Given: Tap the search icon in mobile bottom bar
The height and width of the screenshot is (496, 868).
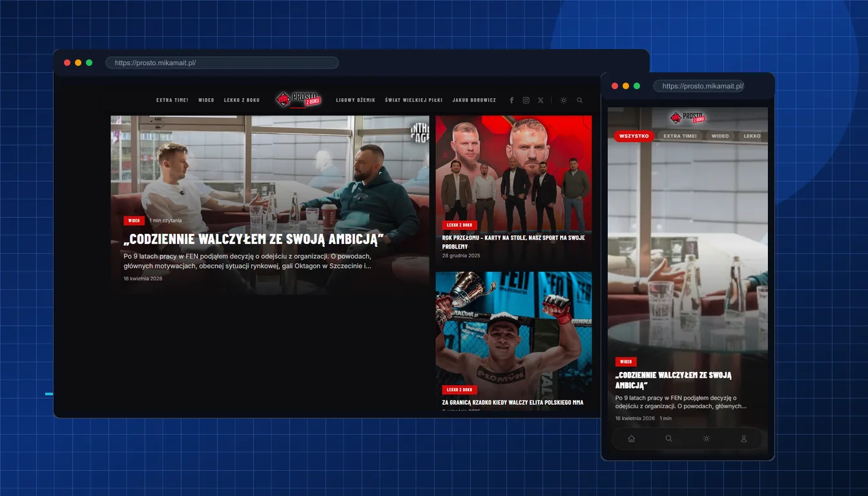Looking at the screenshot, I should coord(669,439).
